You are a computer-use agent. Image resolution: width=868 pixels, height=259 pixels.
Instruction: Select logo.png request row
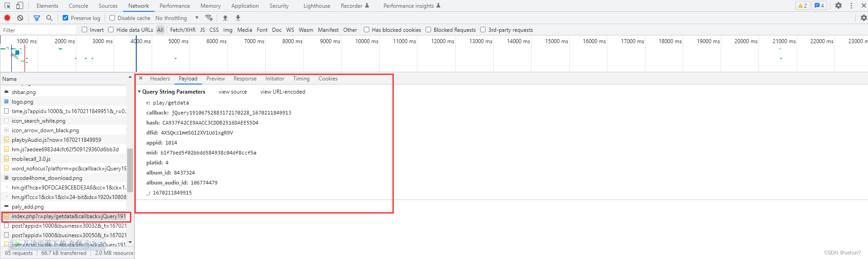pos(64,102)
